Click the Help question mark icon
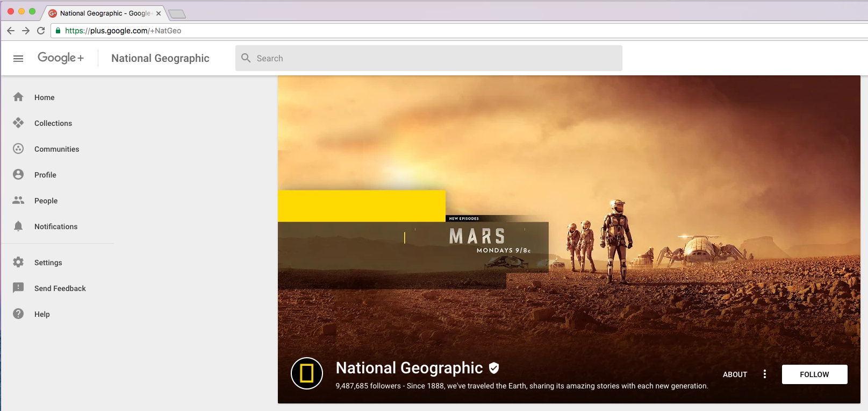868x411 pixels. 18,314
